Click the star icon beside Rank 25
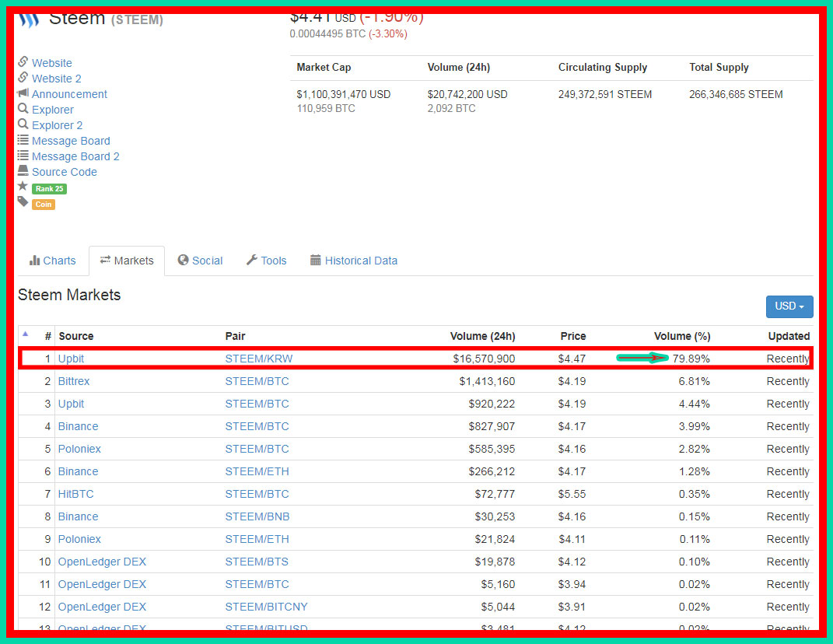The image size is (833, 644). pos(23,186)
